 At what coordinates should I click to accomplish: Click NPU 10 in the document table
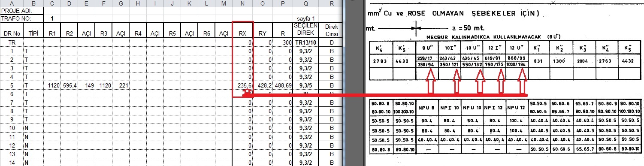[472, 108]
